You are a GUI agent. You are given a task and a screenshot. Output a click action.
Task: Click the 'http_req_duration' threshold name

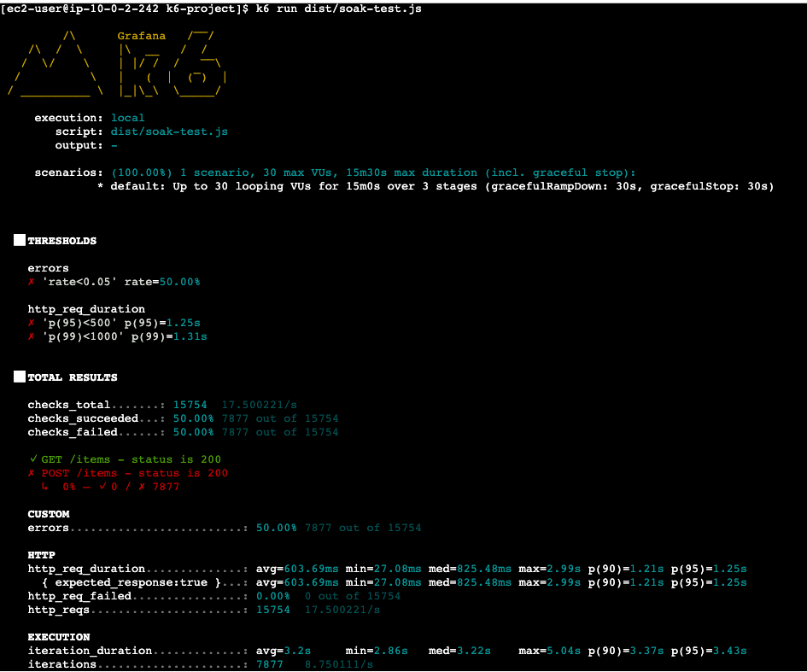pyautogui.click(x=86, y=309)
